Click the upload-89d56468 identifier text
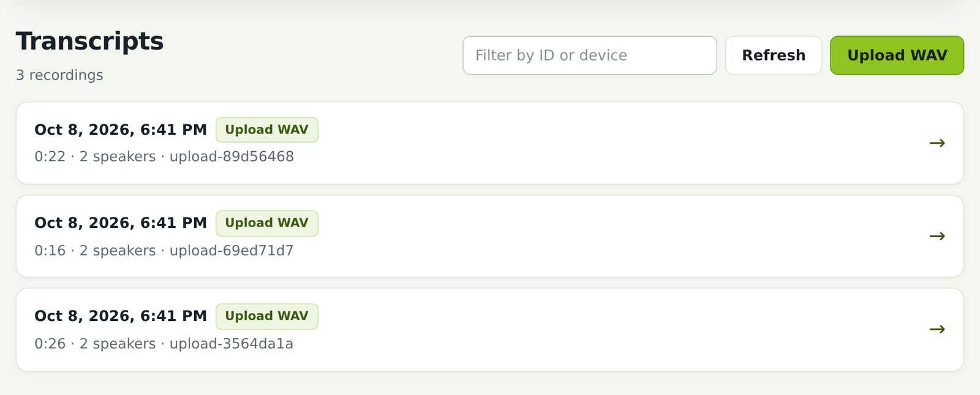Screen dimensions: 980x395 232,157
